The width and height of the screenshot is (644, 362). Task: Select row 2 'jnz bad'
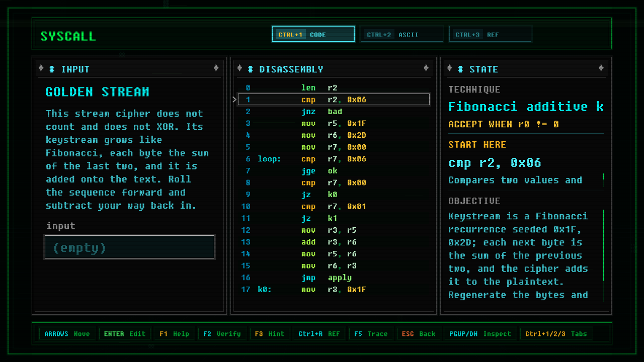tap(334, 112)
